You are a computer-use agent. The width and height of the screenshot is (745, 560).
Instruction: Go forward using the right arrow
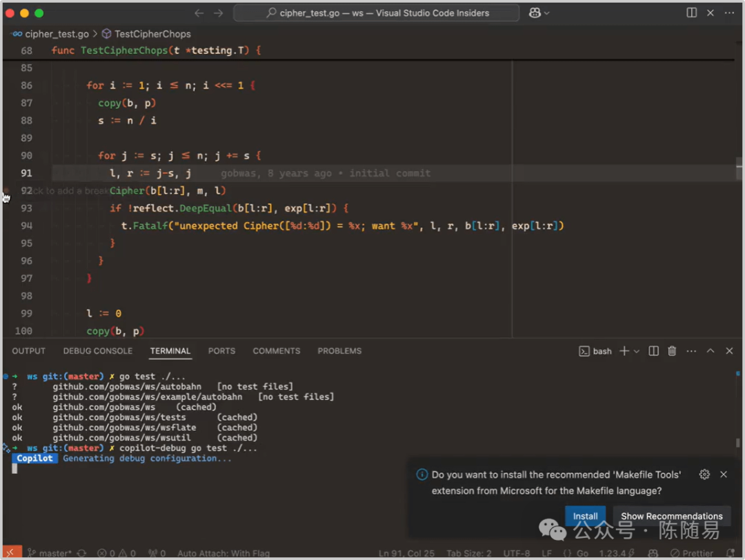(218, 13)
